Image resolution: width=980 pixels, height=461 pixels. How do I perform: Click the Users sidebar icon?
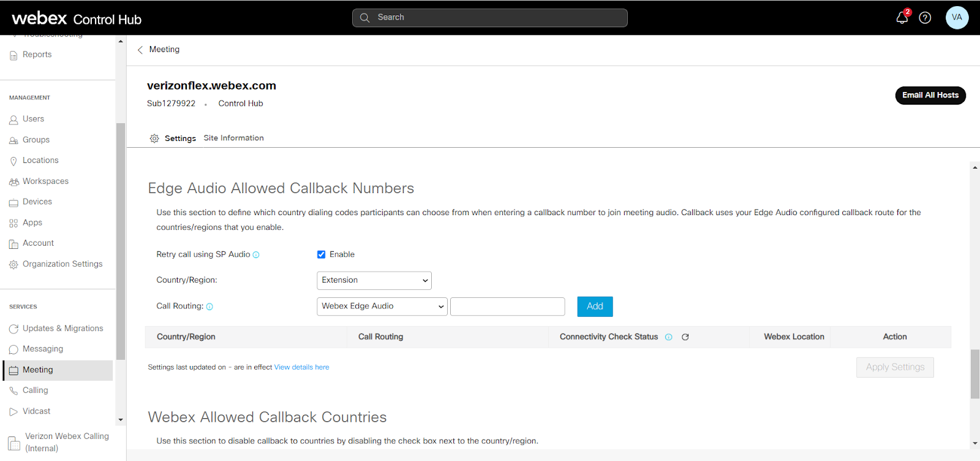pos(13,120)
